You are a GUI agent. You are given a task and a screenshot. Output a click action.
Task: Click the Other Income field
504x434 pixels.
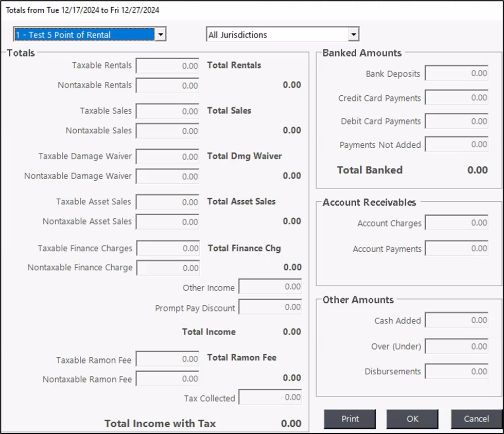click(270, 287)
